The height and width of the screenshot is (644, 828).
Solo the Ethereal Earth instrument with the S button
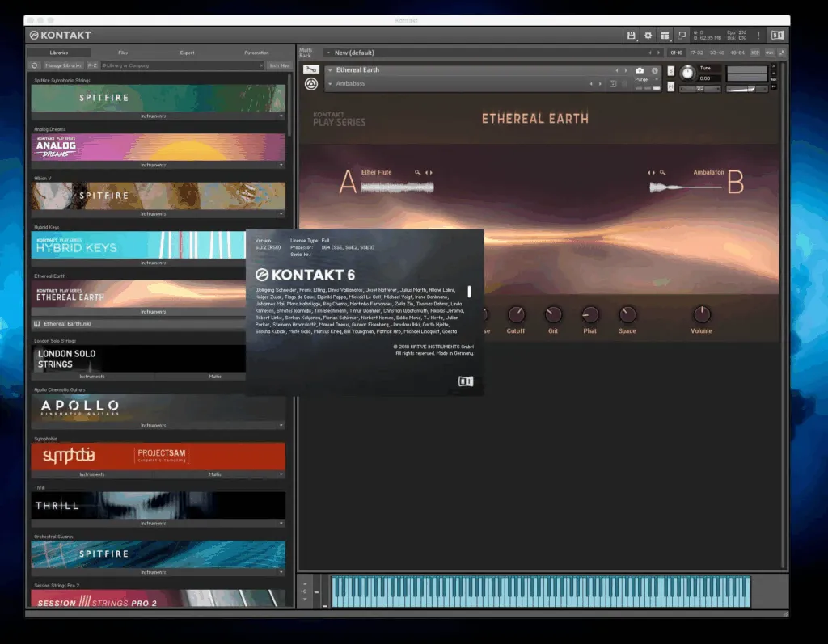coord(671,71)
